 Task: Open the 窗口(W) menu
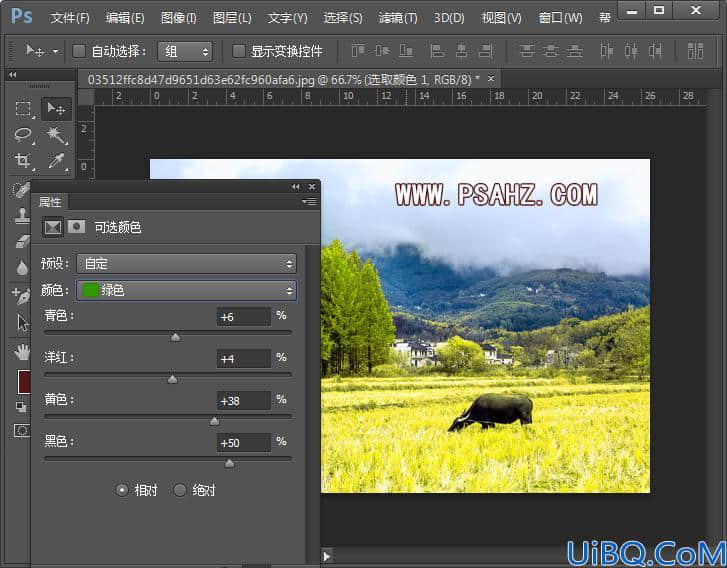coord(560,18)
